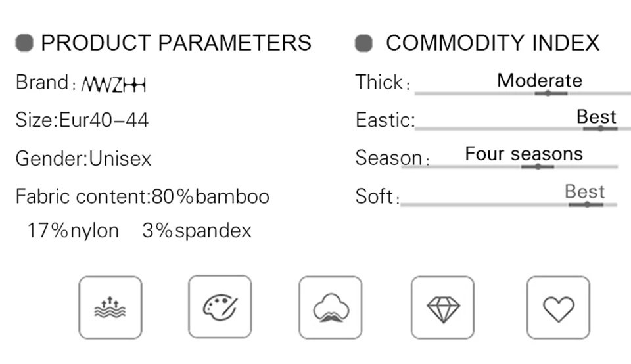
Task: Click the paint palette icon
Action: click(220, 307)
